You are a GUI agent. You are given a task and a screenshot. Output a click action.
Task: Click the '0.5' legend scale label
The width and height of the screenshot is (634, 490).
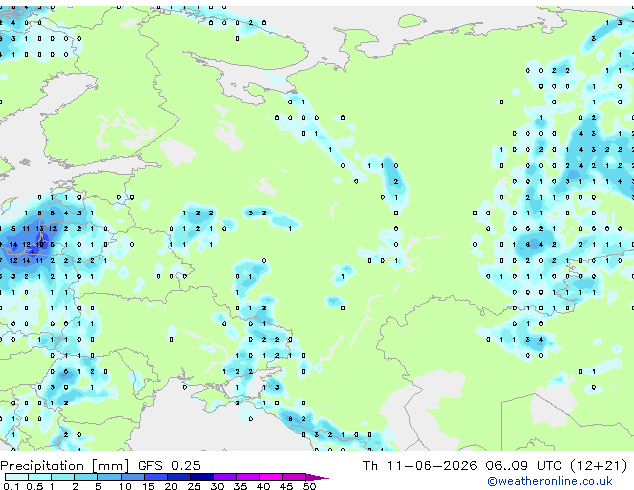coord(35,486)
